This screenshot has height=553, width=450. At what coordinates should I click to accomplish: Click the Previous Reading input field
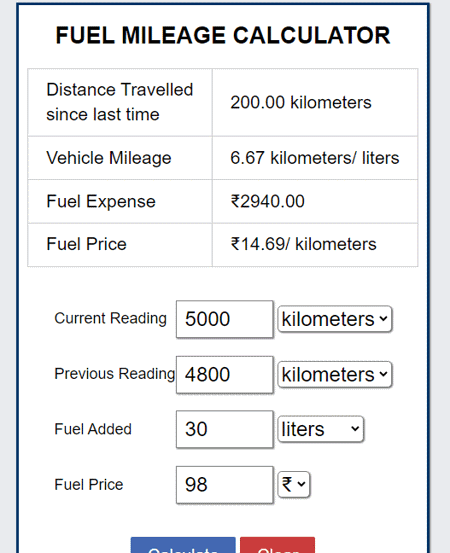coord(225,375)
